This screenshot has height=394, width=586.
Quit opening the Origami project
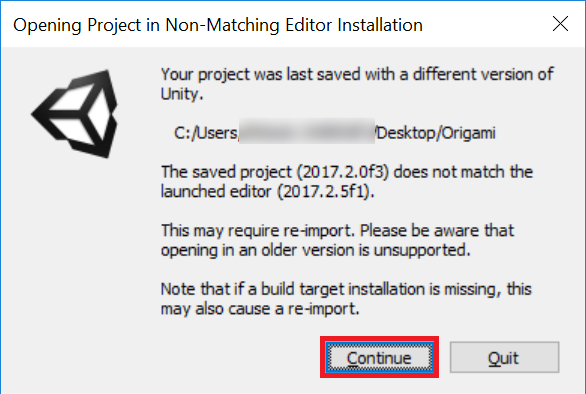point(504,357)
